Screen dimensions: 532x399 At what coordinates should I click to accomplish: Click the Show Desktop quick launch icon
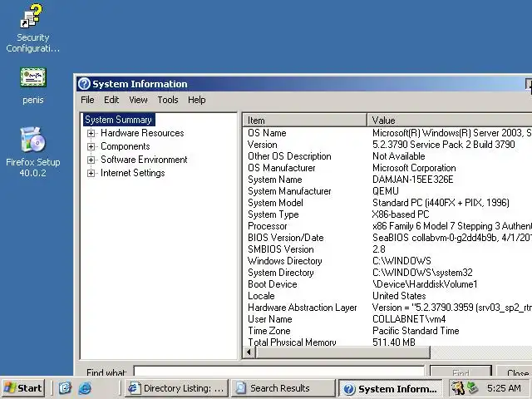pyautogui.click(x=65, y=388)
